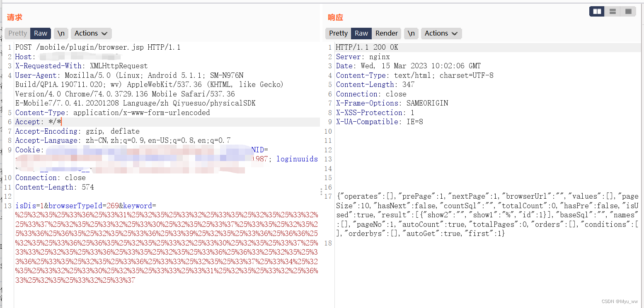Image resolution: width=644 pixels, height=308 pixels.
Task: Click the X-UA-Compatible: IE=8 line
Action: (x=379, y=122)
